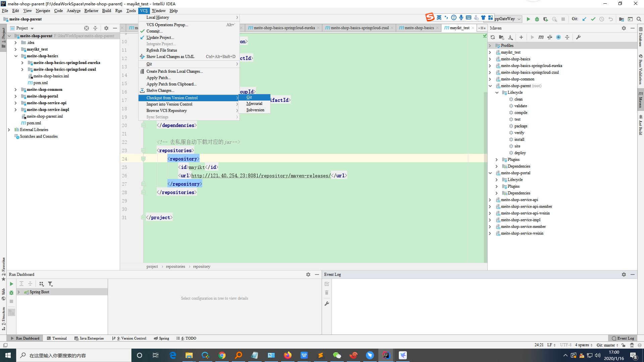This screenshot has width=644, height=362.
Task: Toggle the Database tool window side tab
Action: tap(641, 36)
